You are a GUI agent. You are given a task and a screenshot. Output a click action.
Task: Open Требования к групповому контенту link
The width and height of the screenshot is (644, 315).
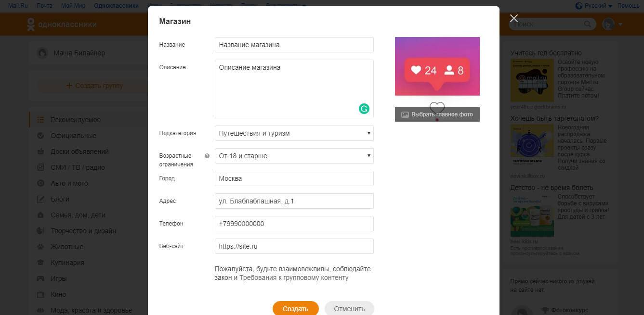[x=293, y=277]
